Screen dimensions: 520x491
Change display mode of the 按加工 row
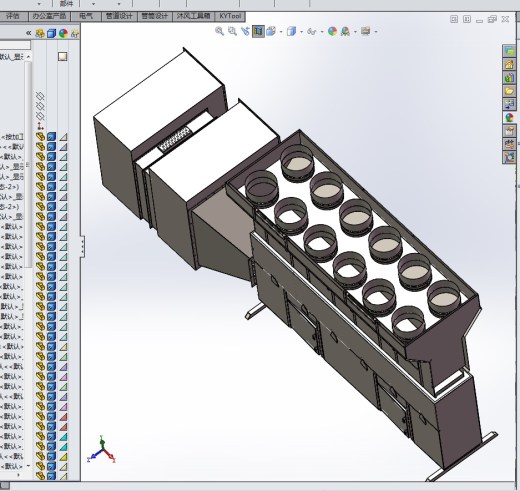(51, 137)
